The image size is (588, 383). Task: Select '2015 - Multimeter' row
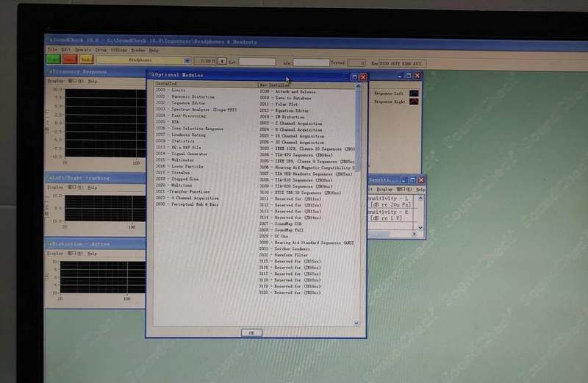pos(175,160)
